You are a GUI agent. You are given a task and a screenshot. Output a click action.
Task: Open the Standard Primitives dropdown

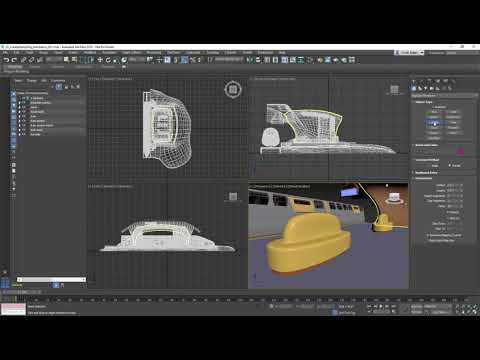pos(443,96)
